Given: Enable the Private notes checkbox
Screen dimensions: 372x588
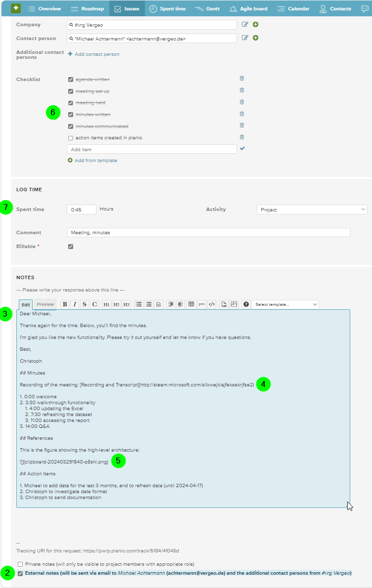Looking at the screenshot, I should 20,564.
